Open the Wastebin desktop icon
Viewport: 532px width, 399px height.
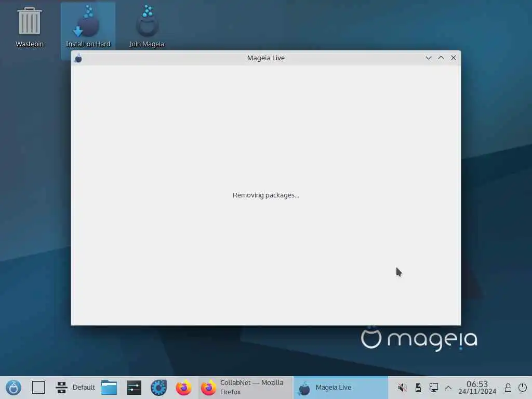tap(30, 28)
